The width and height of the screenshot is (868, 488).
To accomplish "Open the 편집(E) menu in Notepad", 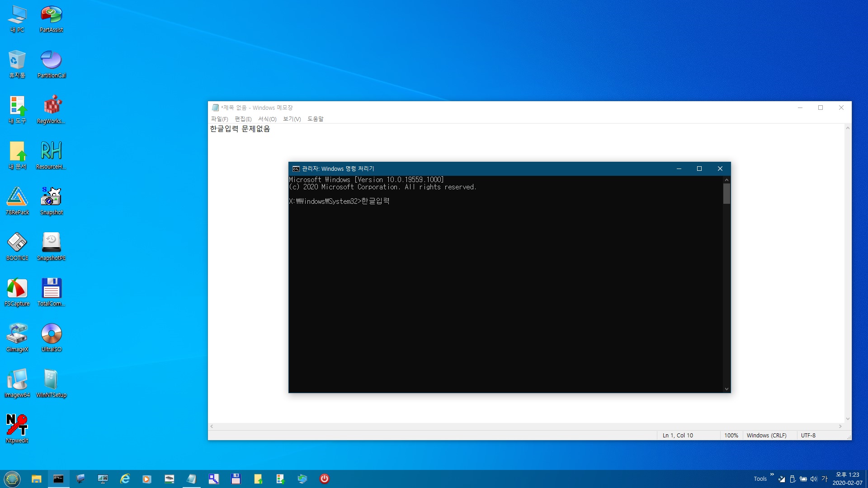I will (x=243, y=119).
